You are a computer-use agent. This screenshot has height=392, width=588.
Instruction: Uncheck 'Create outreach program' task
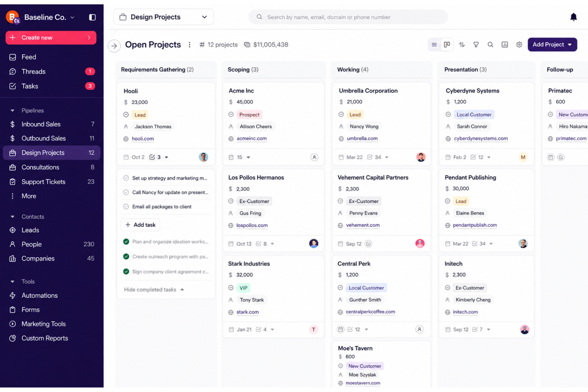tap(126, 257)
